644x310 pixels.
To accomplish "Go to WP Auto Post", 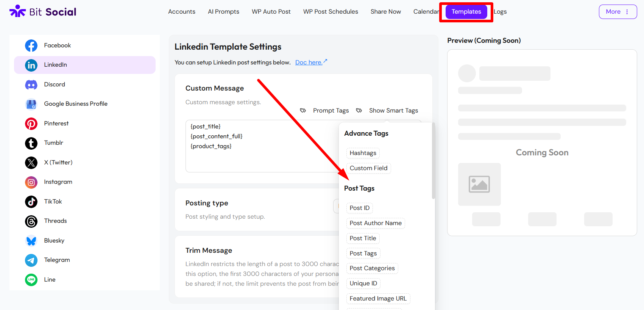I will click(x=271, y=12).
